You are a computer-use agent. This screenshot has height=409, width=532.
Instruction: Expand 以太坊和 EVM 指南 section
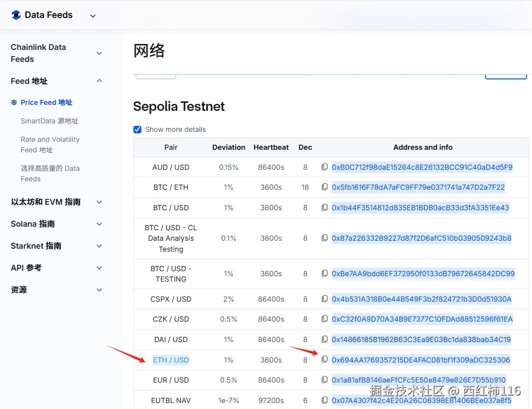99,202
